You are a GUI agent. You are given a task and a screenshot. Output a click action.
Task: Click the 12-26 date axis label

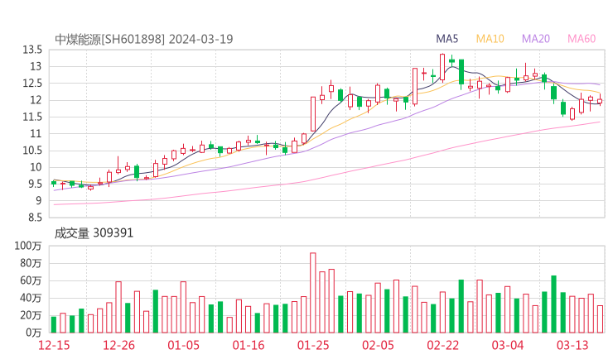118,345
